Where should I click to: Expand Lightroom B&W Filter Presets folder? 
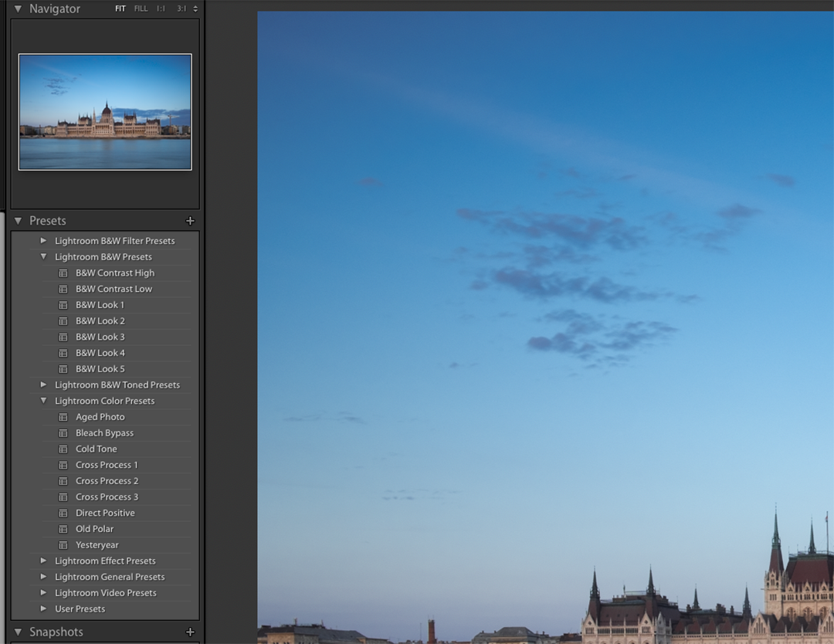[43, 240]
